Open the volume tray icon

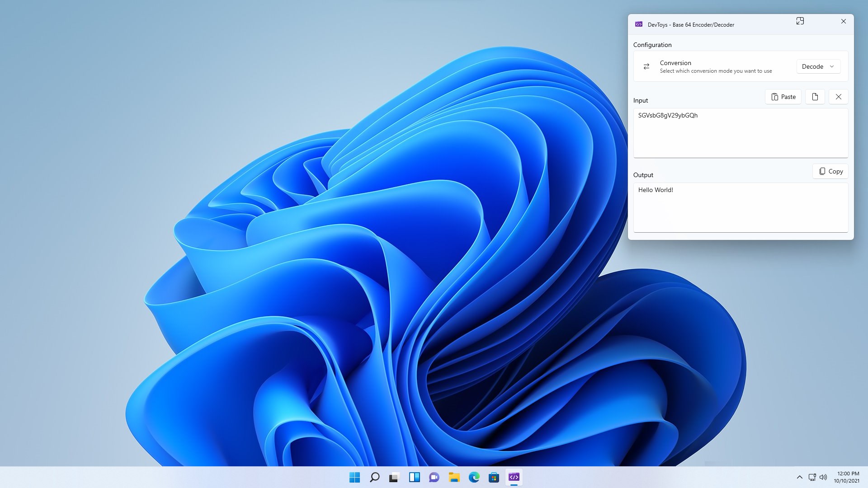(823, 477)
